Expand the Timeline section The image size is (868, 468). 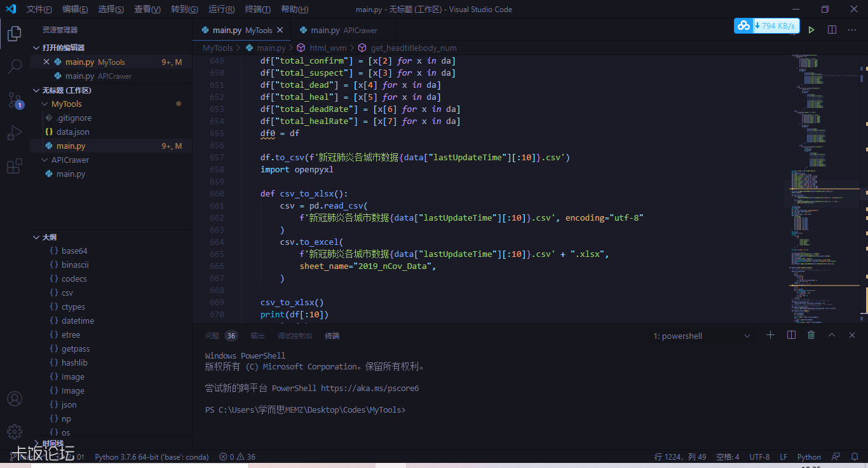[x=111, y=443]
